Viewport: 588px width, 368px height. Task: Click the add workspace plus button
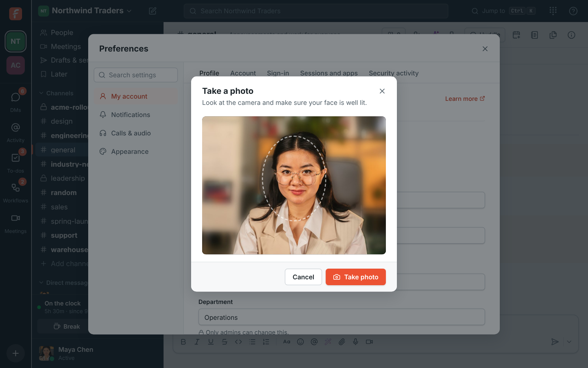(x=15, y=353)
